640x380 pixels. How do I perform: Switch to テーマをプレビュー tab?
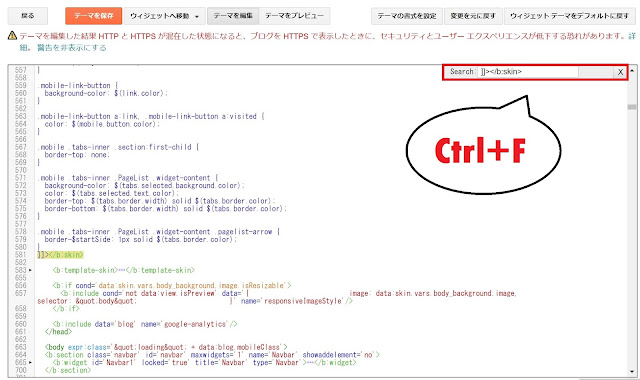(294, 16)
